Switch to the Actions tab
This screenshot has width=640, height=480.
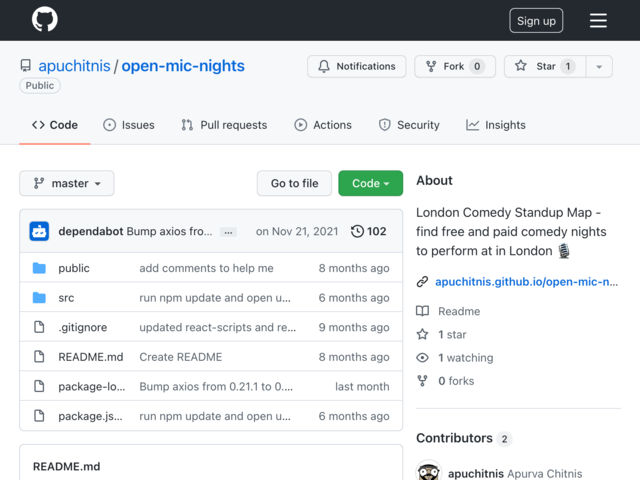[x=323, y=125]
